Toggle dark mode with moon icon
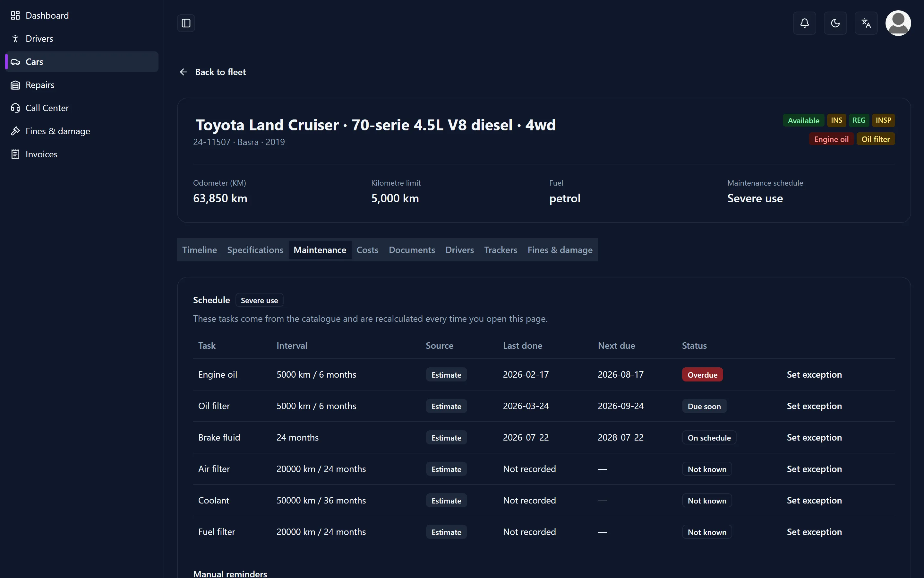Screen dimensions: 924x578 pos(835,23)
